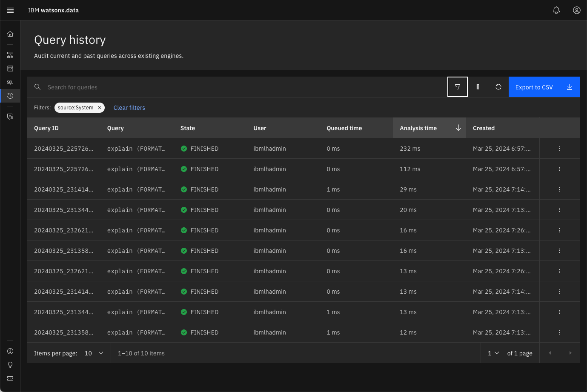The width and height of the screenshot is (587, 392).
Task: Click 1–10 of 10 items text
Action: [141, 353]
